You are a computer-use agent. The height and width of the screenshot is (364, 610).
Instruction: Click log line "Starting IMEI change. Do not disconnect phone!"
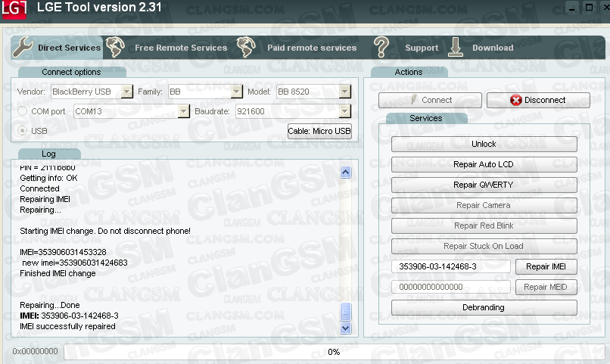pyautogui.click(x=105, y=231)
